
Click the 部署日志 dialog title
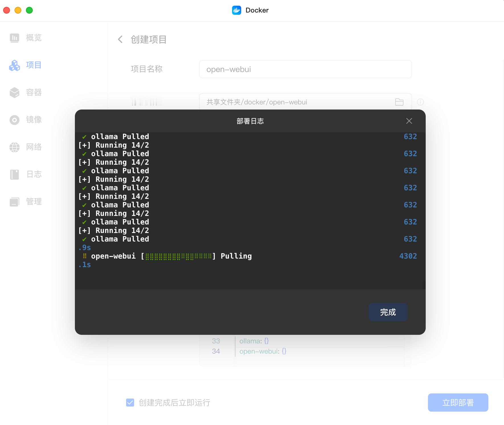pos(250,121)
